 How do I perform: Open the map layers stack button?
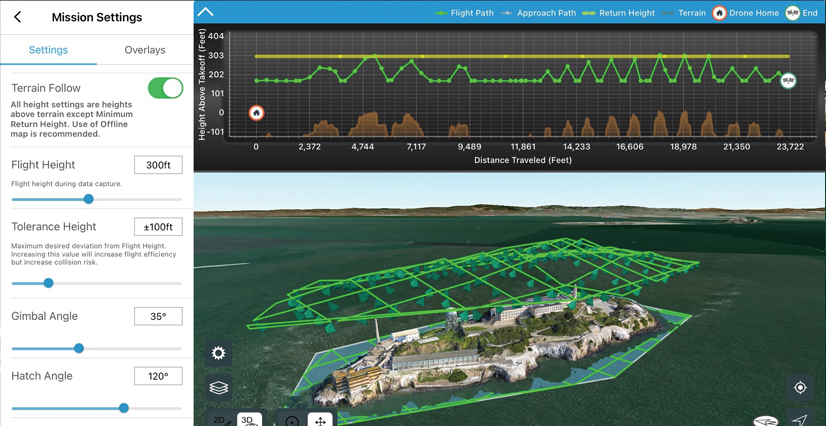point(218,388)
